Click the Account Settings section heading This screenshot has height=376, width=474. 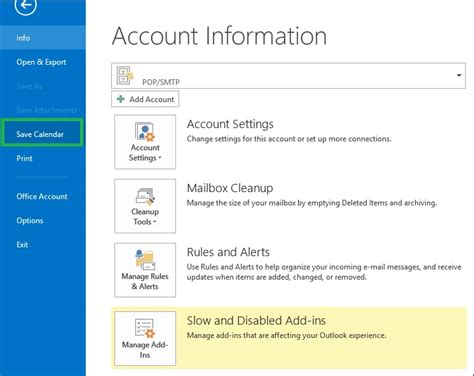(x=230, y=124)
